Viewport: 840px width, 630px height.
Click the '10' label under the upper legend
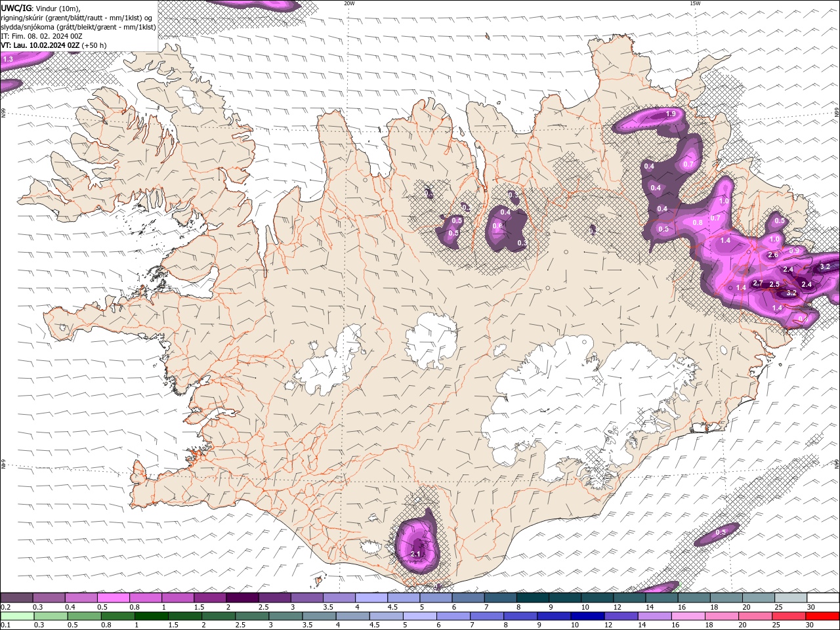[585, 607]
